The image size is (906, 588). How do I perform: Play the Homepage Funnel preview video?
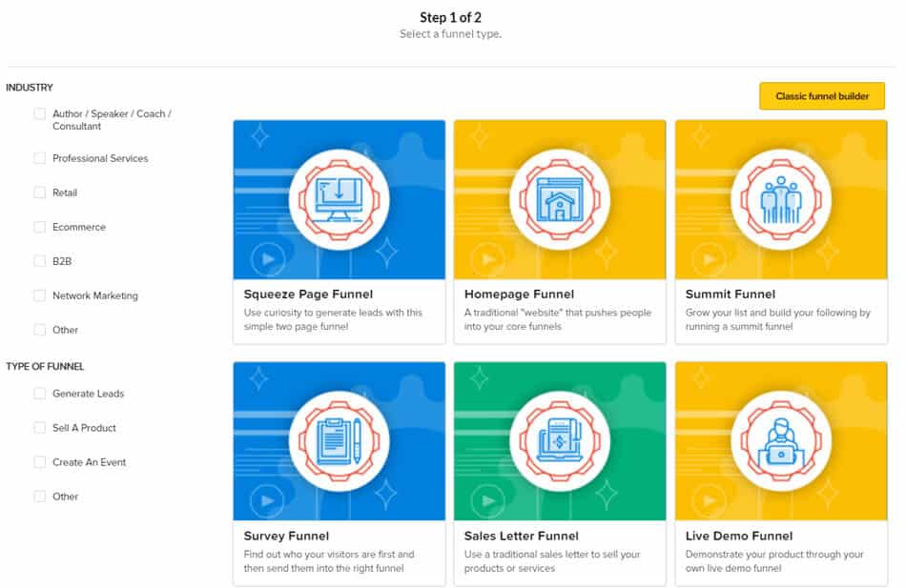click(490, 256)
